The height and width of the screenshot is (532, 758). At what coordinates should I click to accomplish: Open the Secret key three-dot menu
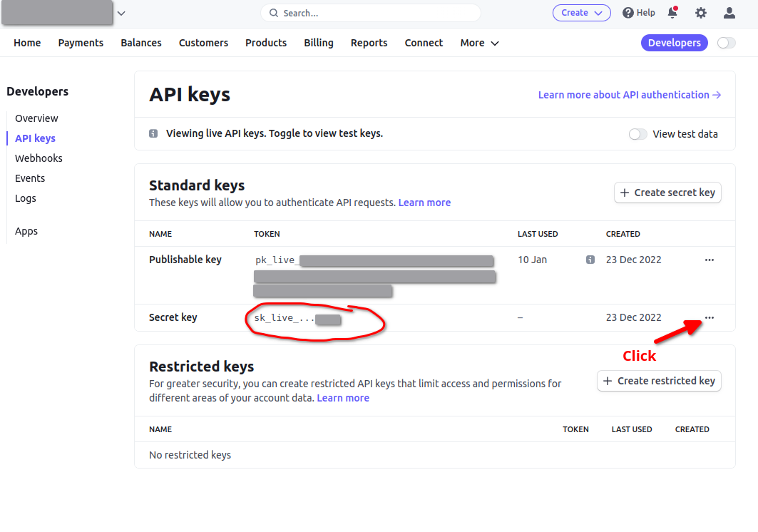coord(709,318)
